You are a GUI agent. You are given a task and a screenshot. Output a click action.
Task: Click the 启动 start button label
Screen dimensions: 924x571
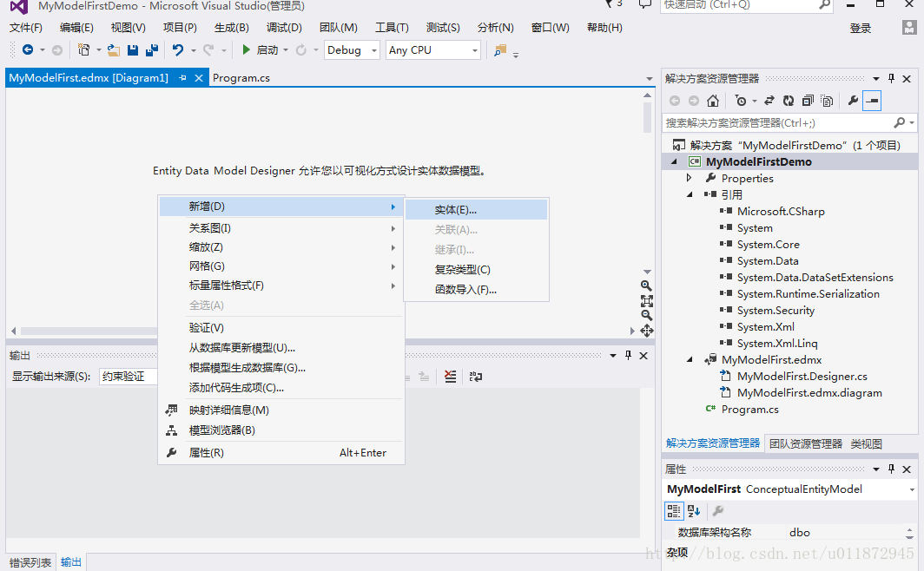267,50
